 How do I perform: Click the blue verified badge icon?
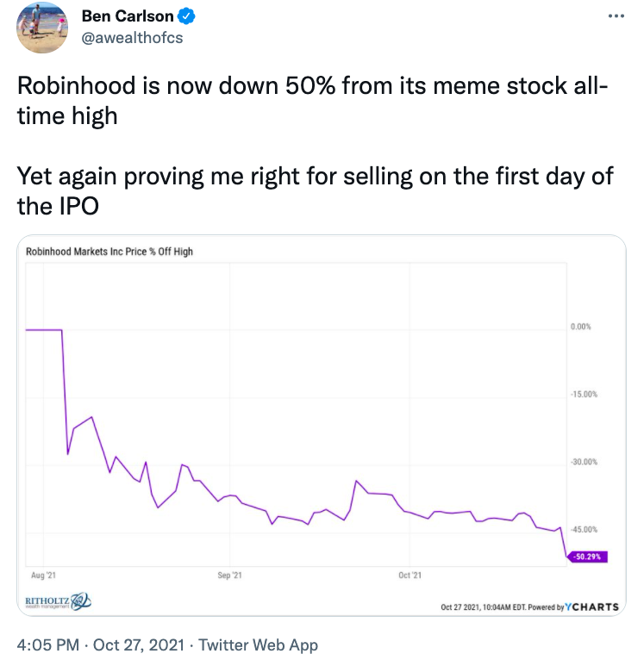coord(186,16)
